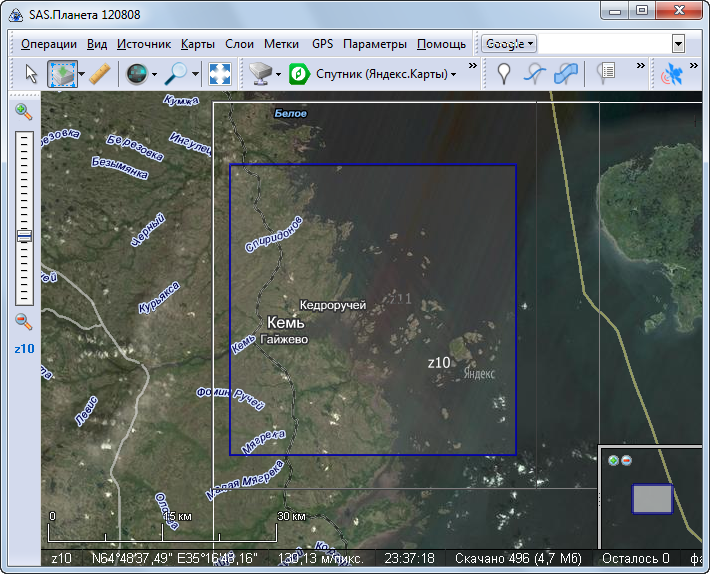
Task: Open the Метки menu
Action: (282, 44)
